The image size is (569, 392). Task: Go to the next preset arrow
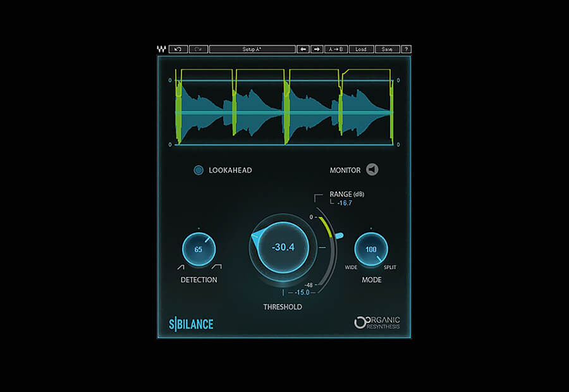(x=317, y=49)
